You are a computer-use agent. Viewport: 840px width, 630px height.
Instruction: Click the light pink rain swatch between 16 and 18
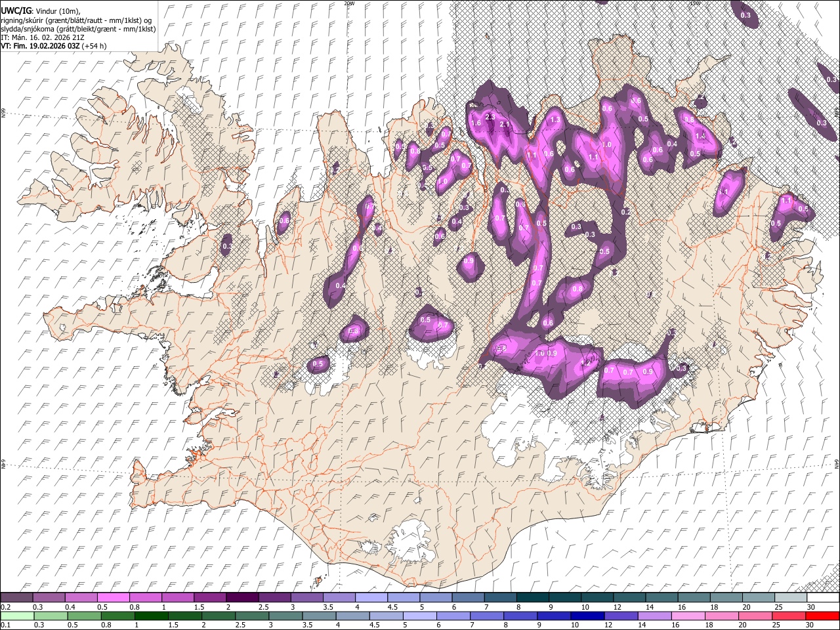tap(688, 616)
